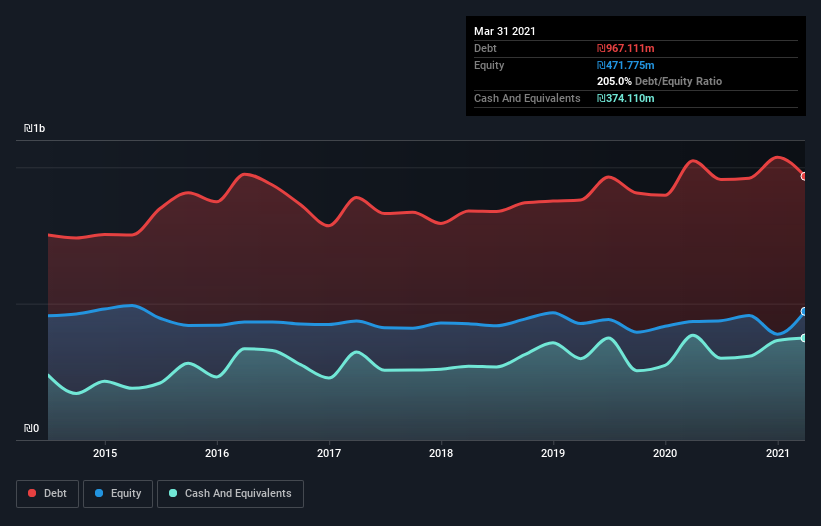Click the 2020 axis label

(665, 453)
